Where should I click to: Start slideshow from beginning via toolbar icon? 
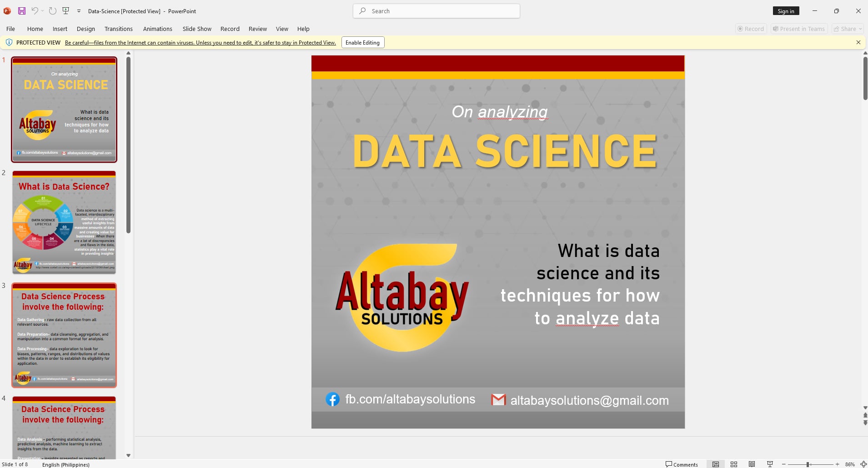(66, 11)
